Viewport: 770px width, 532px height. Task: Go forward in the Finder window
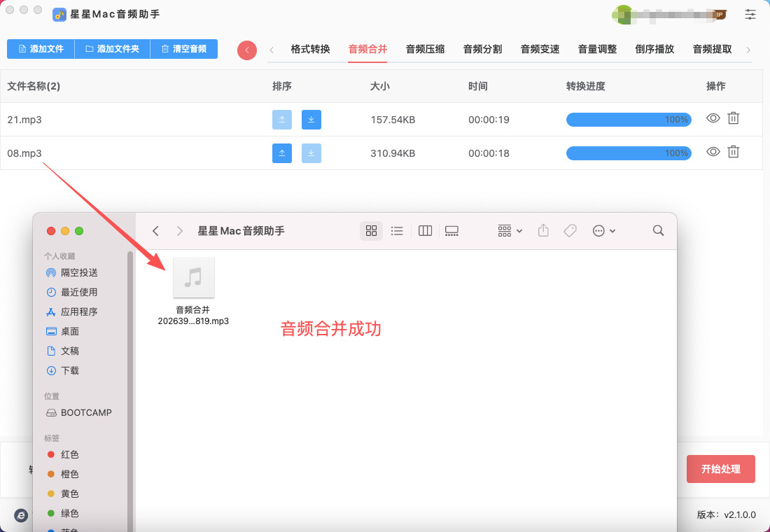tap(180, 231)
